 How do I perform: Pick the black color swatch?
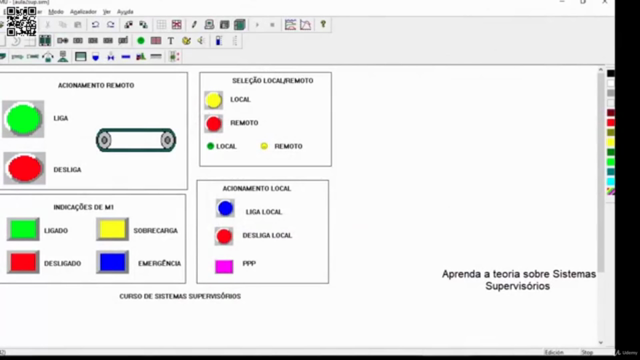(x=611, y=73)
